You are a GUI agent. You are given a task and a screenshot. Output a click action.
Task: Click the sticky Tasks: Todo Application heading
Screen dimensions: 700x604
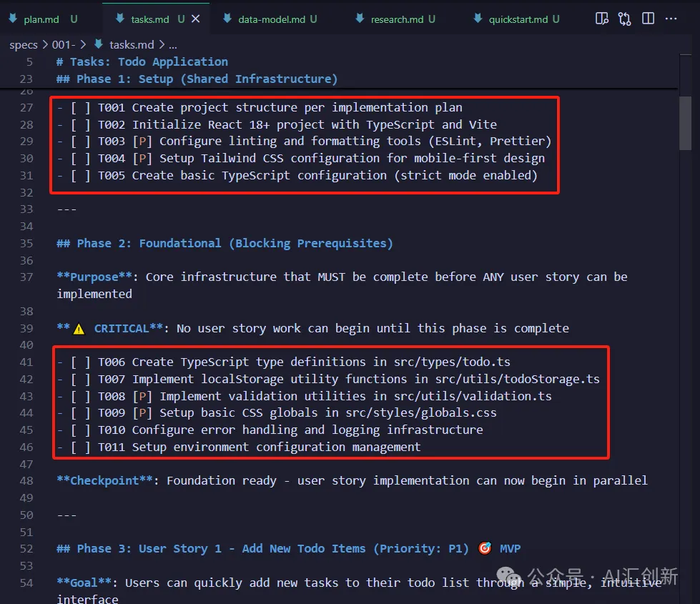tap(142, 62)
